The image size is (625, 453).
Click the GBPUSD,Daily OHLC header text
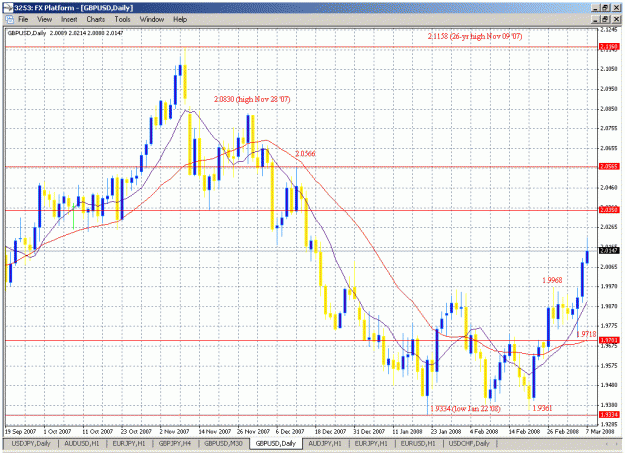[x=65, y=33]
